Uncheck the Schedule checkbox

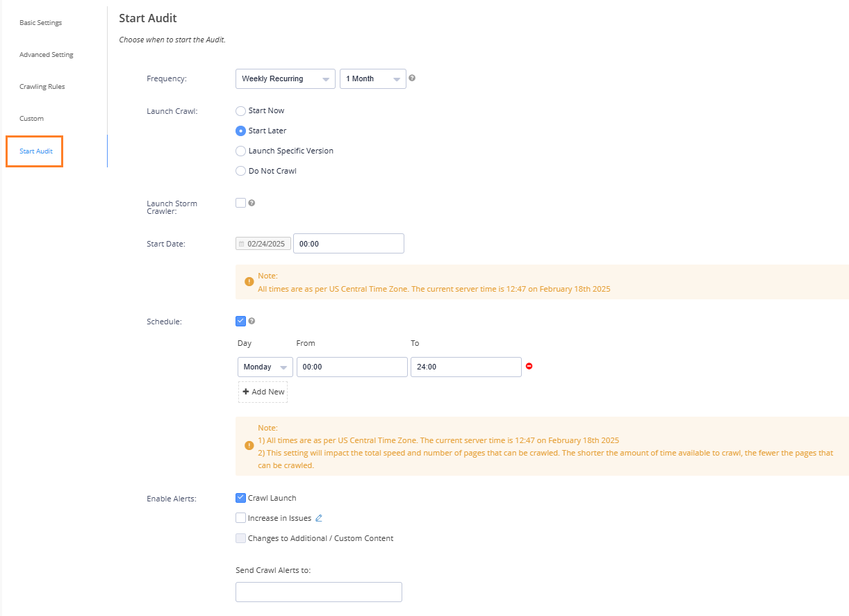click(x=240, y=321)
